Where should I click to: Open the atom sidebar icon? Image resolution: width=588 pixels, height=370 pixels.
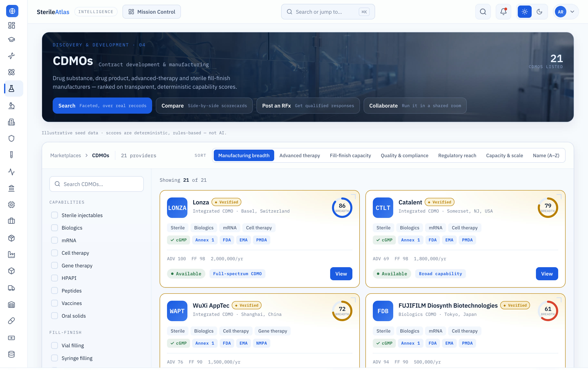(11, 72)
